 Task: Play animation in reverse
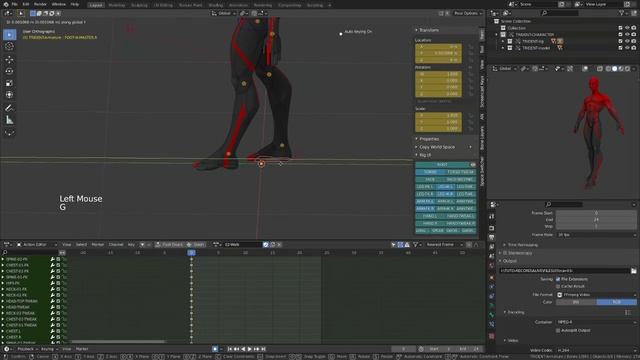(243, 349)
